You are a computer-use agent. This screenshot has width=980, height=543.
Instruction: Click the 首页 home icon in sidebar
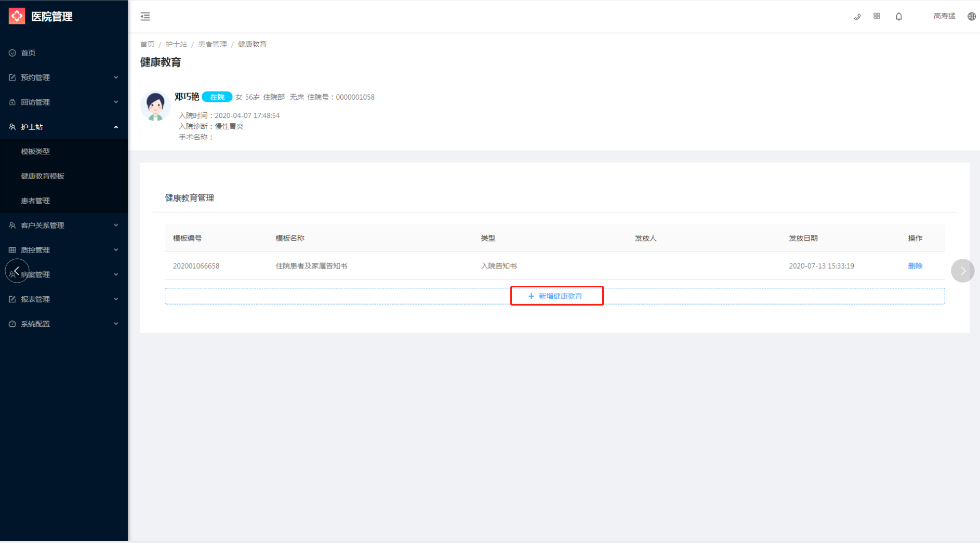pos(12,53)
